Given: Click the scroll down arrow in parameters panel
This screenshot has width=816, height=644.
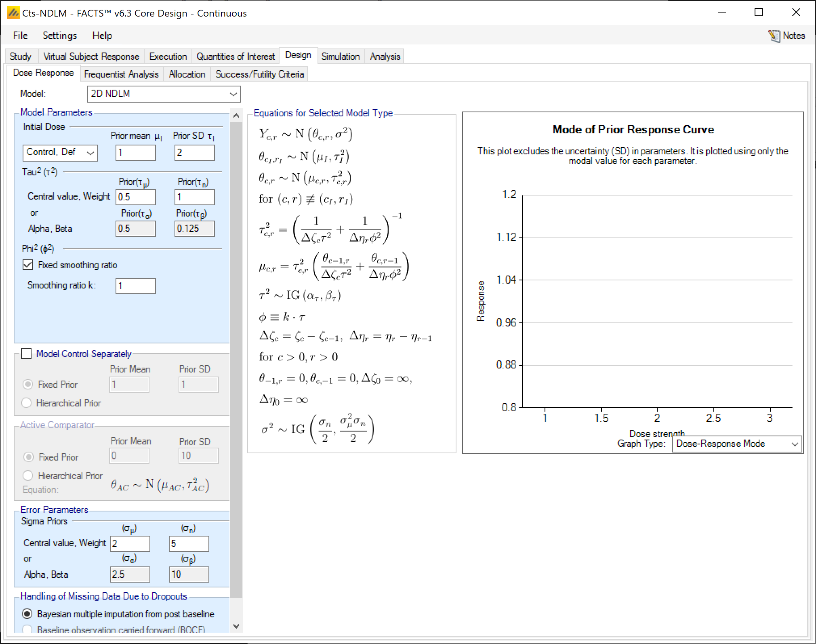Looking at the screenshot, I should click(237, 626).
